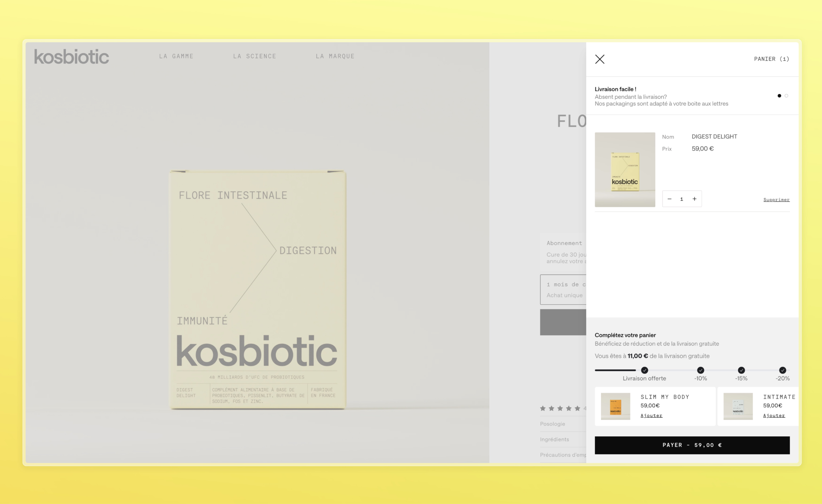This screenshot has width=822, height=504.
Task: Click the large kosbiotic product box image
Action: [257, 289]
